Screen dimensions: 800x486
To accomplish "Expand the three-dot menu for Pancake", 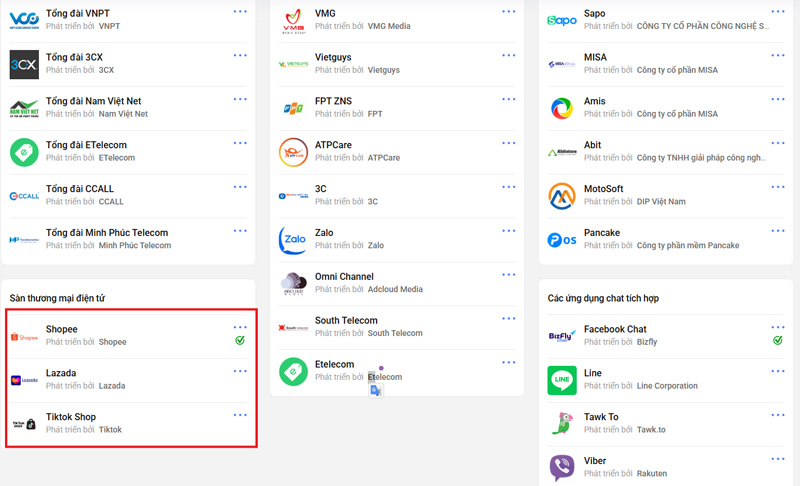I will (777, 231).
